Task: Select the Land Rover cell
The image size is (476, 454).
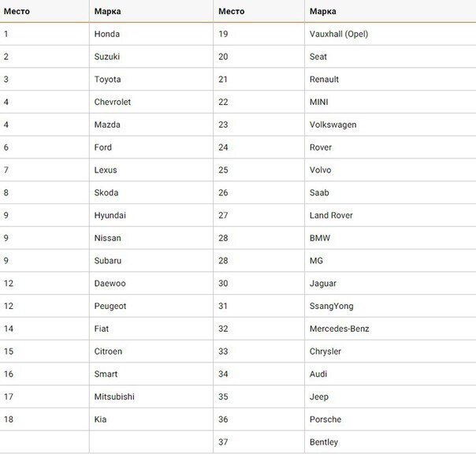Action: [x=331, y=215]
